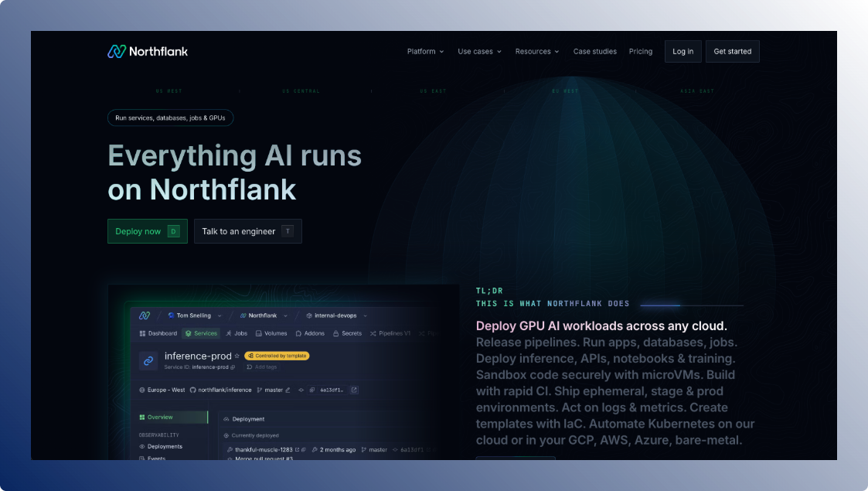Click the Deployments eye icon
This screenshot has width=868, height=491.
click(x=141, y=446)
